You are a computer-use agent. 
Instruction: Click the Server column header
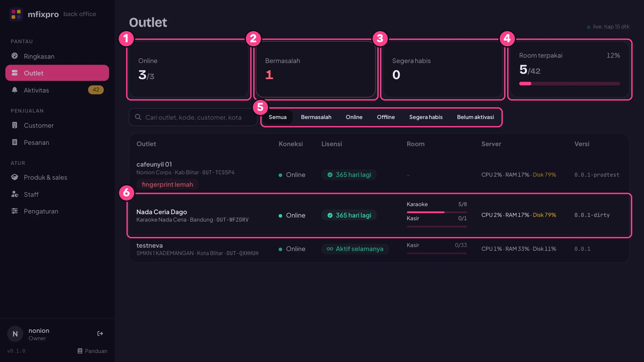[x=491, y=144]
